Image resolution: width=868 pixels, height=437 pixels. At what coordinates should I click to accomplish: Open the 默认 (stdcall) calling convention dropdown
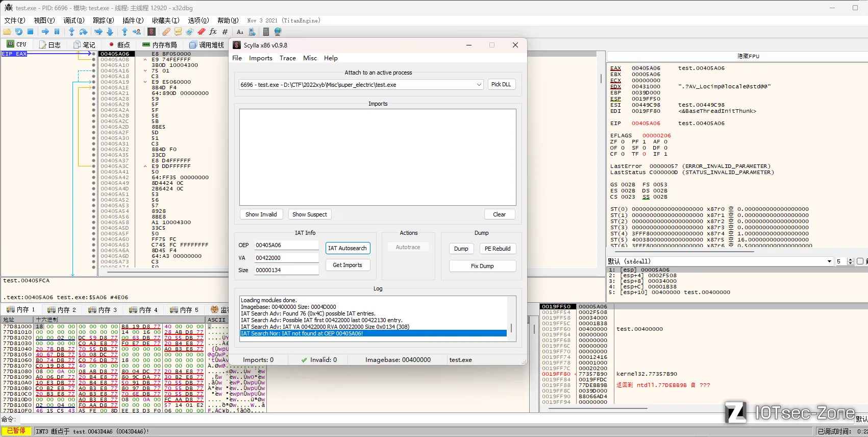tap(720, 261)
